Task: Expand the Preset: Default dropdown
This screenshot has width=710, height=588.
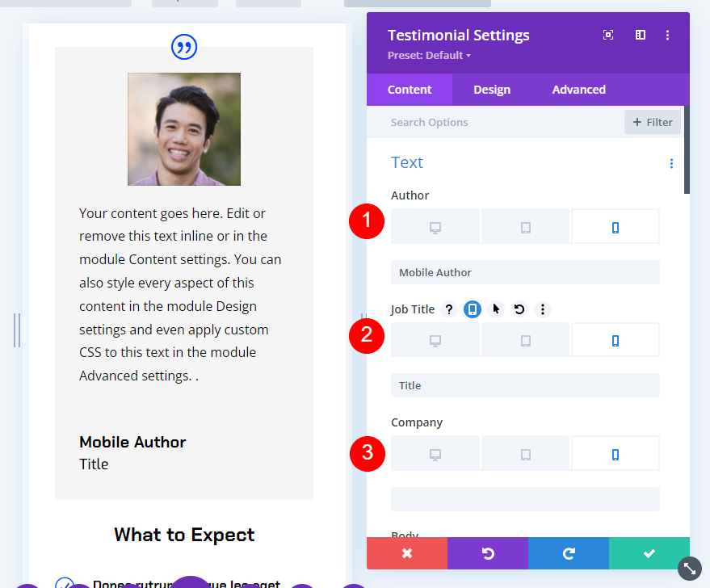Action: (x=429, y=55)
